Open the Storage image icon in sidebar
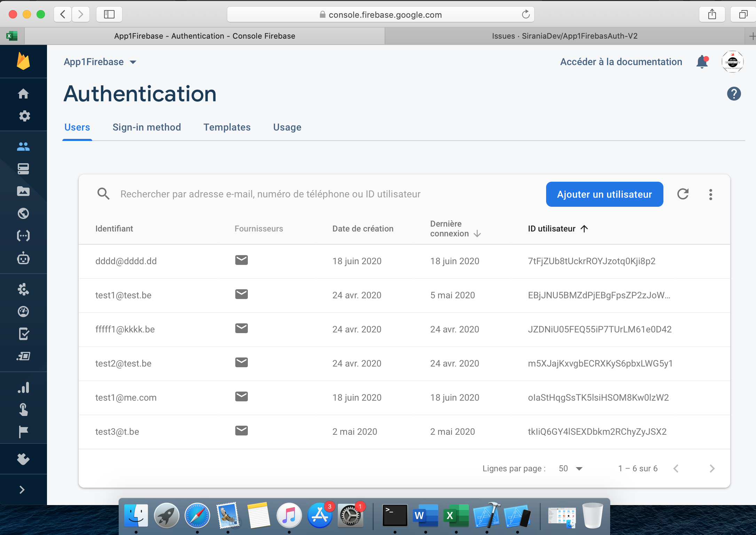Image resolution: width=756 pixels, height=535 pixels. point(23,191)
